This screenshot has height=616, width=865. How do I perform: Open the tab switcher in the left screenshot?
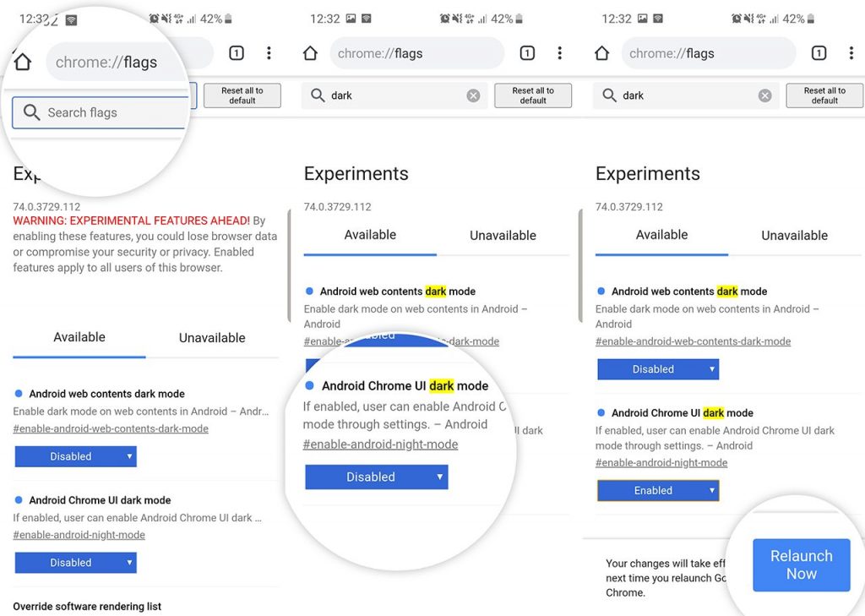(x=237, y=53)
